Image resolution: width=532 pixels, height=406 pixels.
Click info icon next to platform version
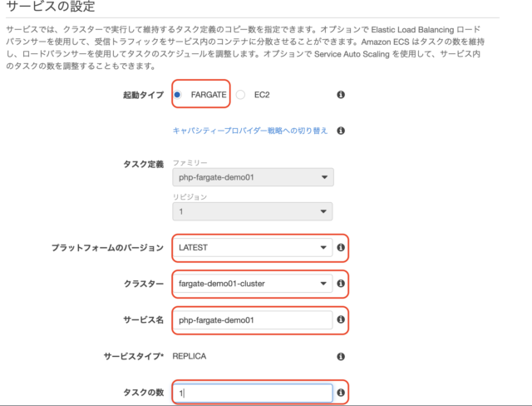[341, 247]
